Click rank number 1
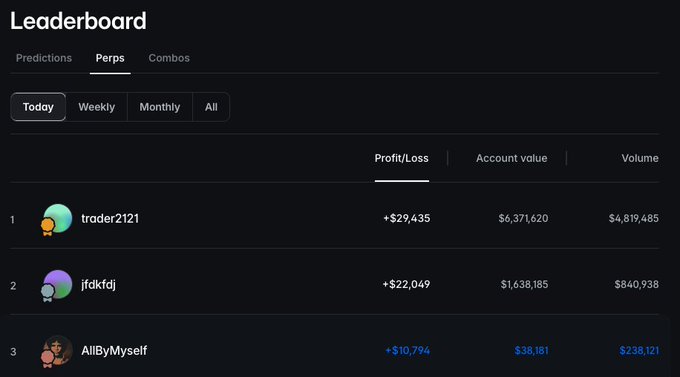This screenshot has height=377, width=680. [13, 220]
